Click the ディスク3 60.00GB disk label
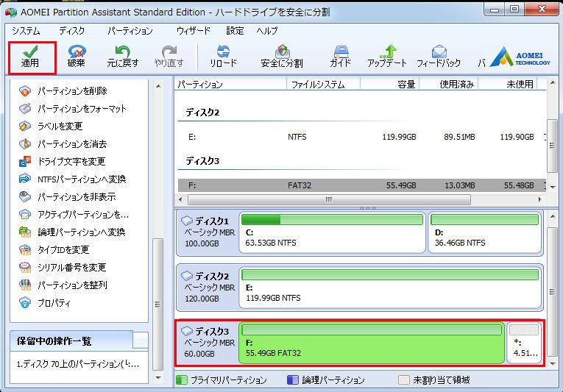This screenshot has width=563, height=392. click(208, 343)
